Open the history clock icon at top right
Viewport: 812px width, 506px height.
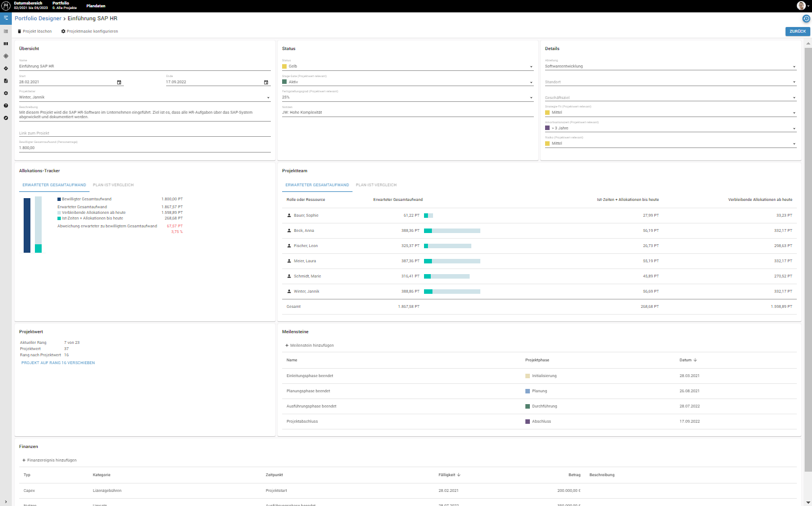click(x=806, y=19)
